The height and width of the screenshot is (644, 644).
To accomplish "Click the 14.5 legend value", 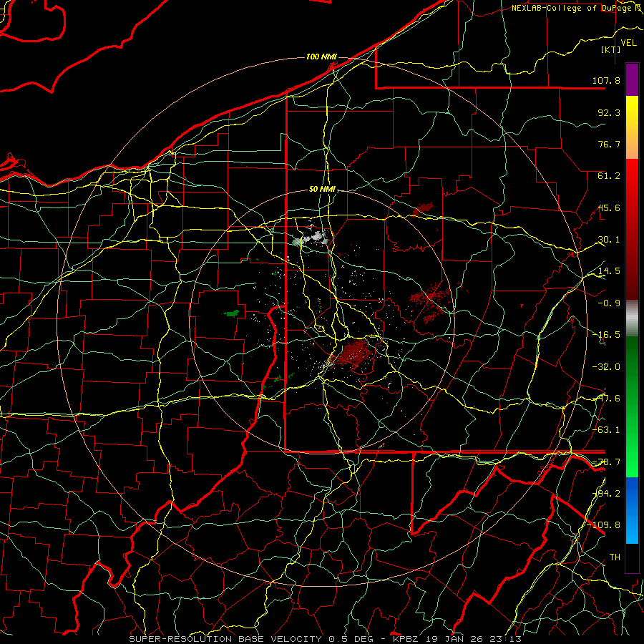I will 609,271.
